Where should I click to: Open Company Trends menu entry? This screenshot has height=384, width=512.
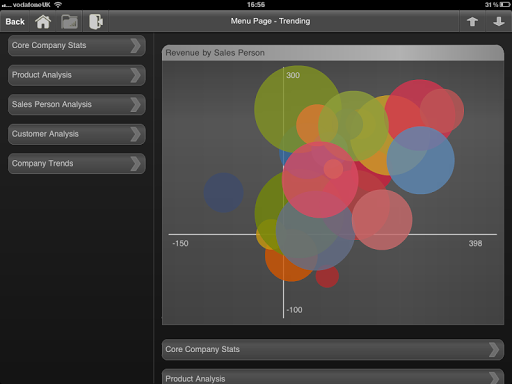click(77, 163)
